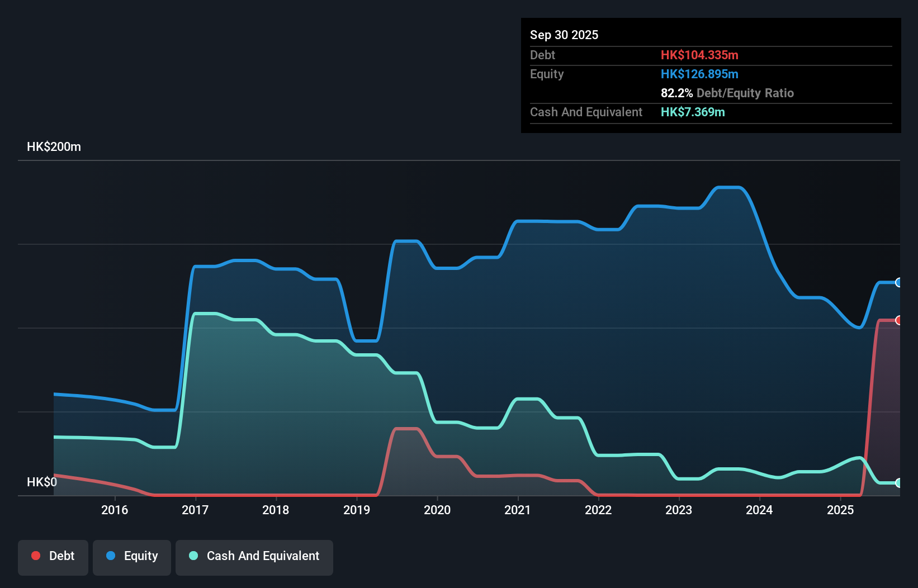The width and height of the screenshot is (918, 588).
Task: Toggle the Debt series visibility
Action: pyautogui.click(x=53, y=556)
